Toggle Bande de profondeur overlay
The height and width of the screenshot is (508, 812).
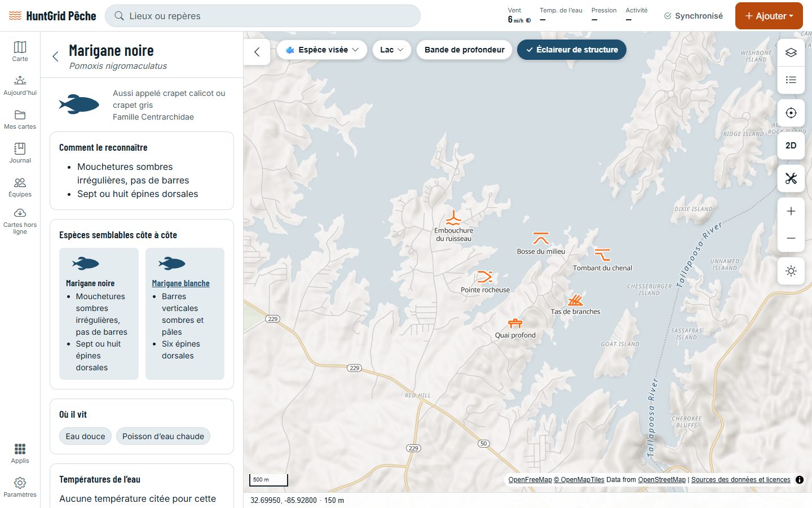click(465, 50)
